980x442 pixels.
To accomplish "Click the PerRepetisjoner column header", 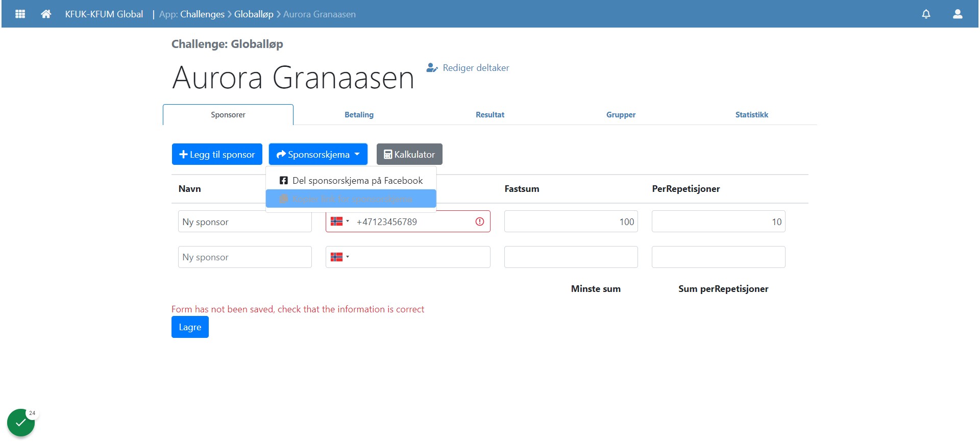I will tap(686, 189).
